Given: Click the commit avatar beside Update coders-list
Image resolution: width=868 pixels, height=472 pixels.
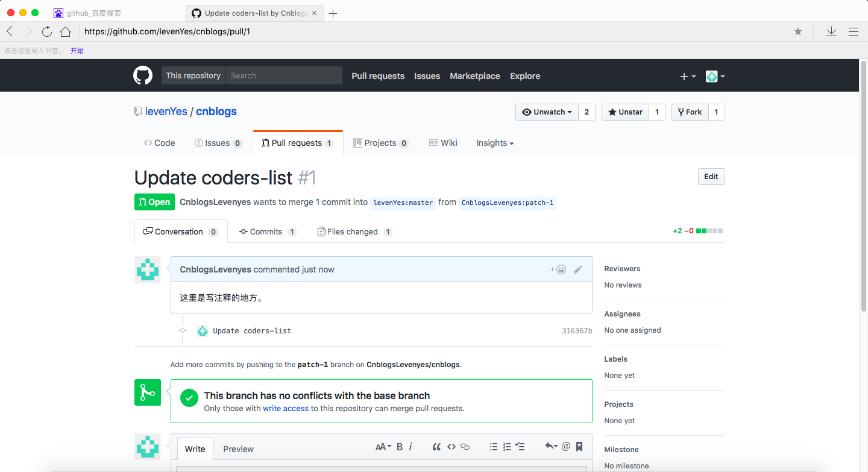Looking at the screenshot, I should 203,330.
